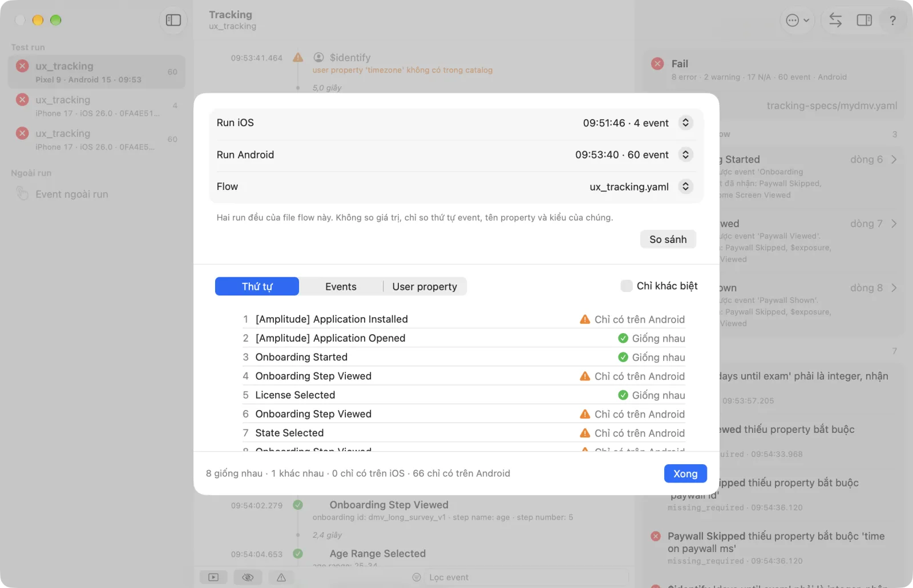This screenshot has width=913, height=588.
Task: Enable the Chỉ khác biệt checkbox
Action: (x=627, y=286)
